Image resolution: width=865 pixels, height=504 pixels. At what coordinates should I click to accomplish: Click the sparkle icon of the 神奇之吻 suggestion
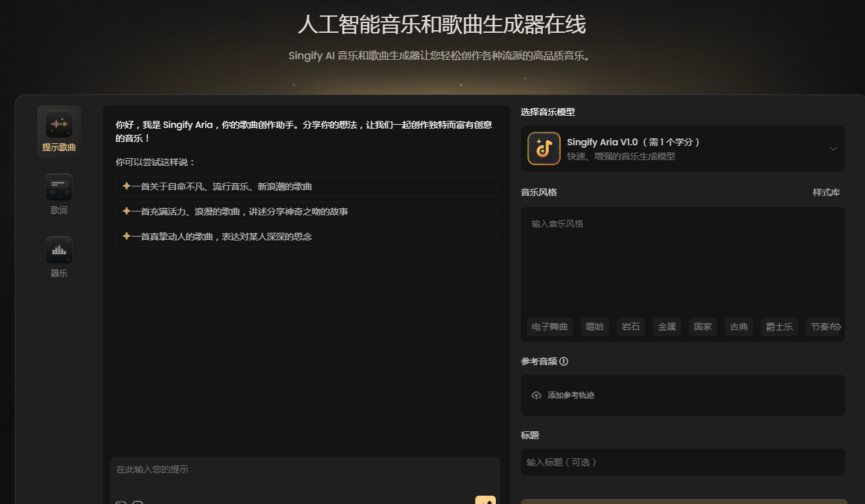click(127, 212)
